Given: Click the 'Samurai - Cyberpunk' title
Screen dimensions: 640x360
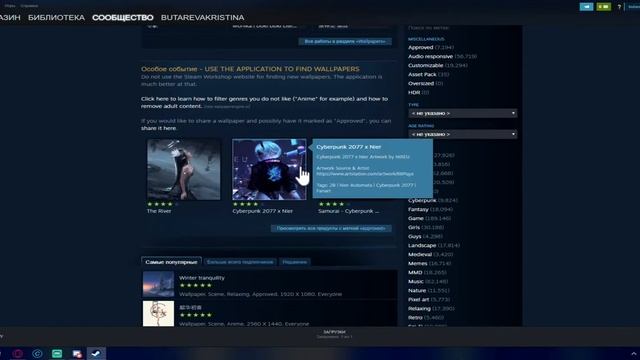Looking at the screenshot, I should click(349, 211).
